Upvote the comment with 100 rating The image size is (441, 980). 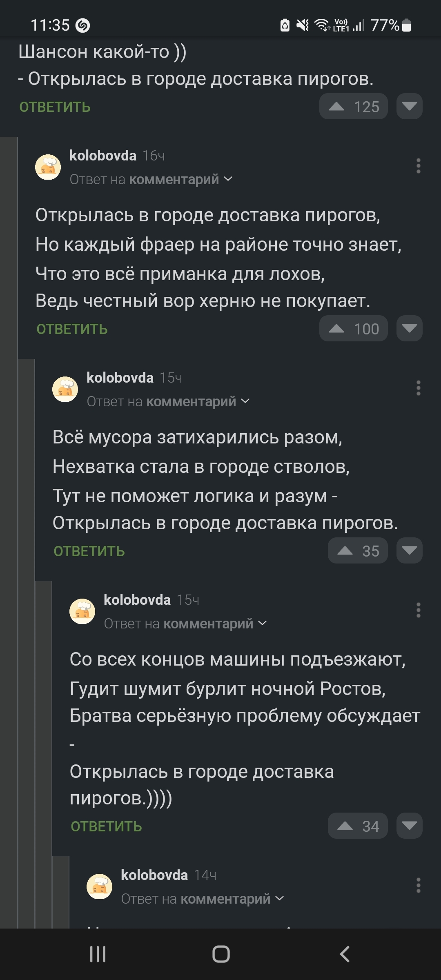point(337,329)
